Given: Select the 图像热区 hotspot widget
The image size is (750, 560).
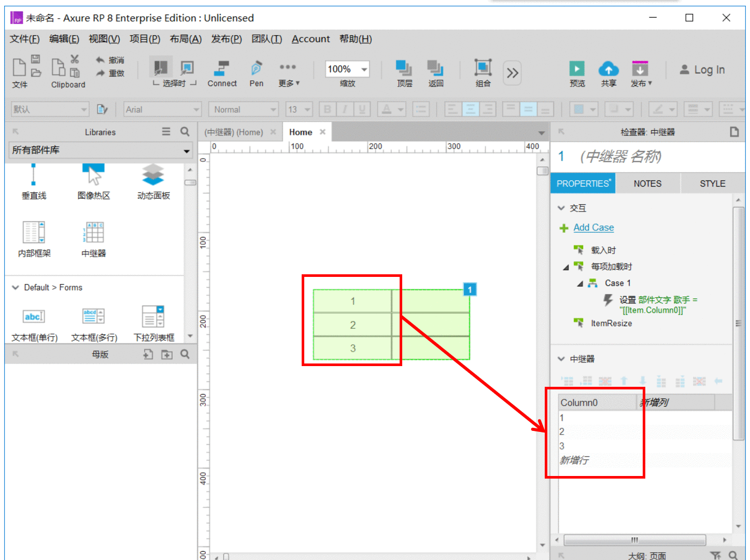Looking at the screenshot, I should pos(94,183).
